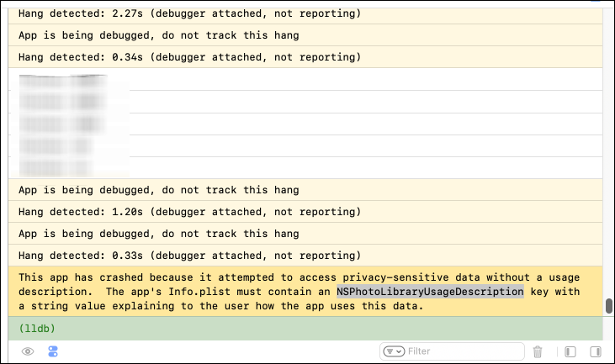Toggle the console metadata options switch icon
Image resolution: width=615 pixels, height=364 pixels.
point(53,351)
